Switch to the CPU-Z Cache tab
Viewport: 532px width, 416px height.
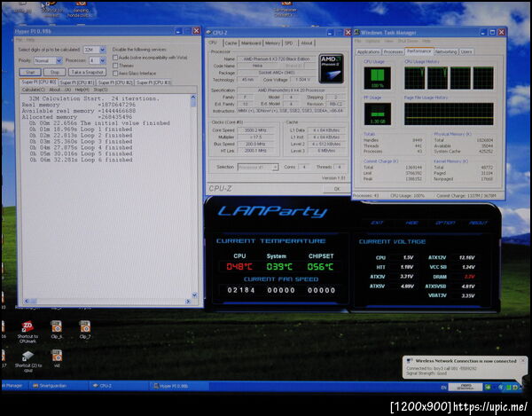click(231, 43)
